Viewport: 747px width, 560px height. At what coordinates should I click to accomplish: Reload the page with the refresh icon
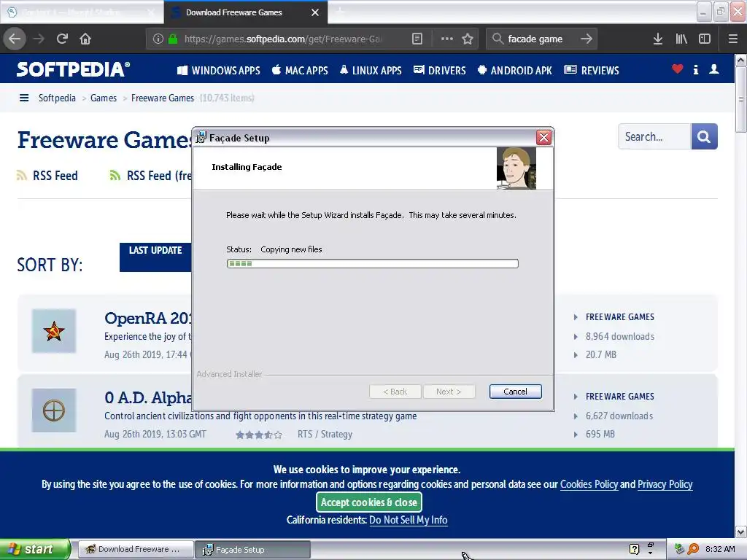63,39
